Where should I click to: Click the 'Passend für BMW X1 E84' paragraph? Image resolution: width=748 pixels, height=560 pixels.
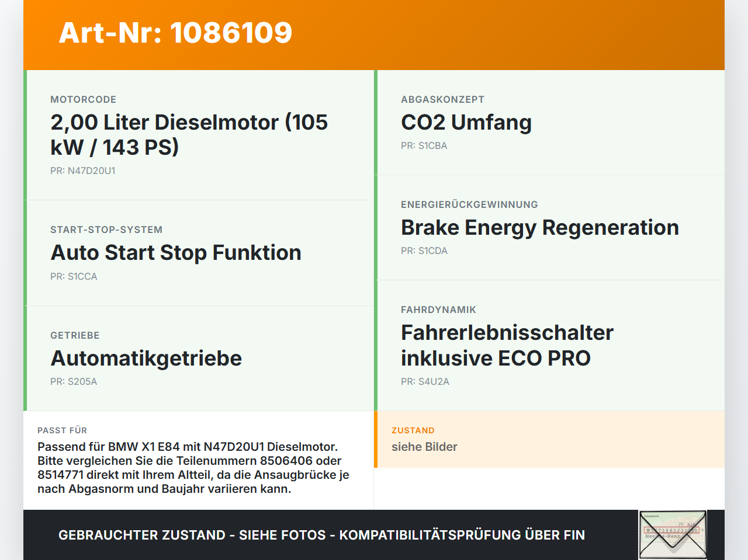[193, 468]
